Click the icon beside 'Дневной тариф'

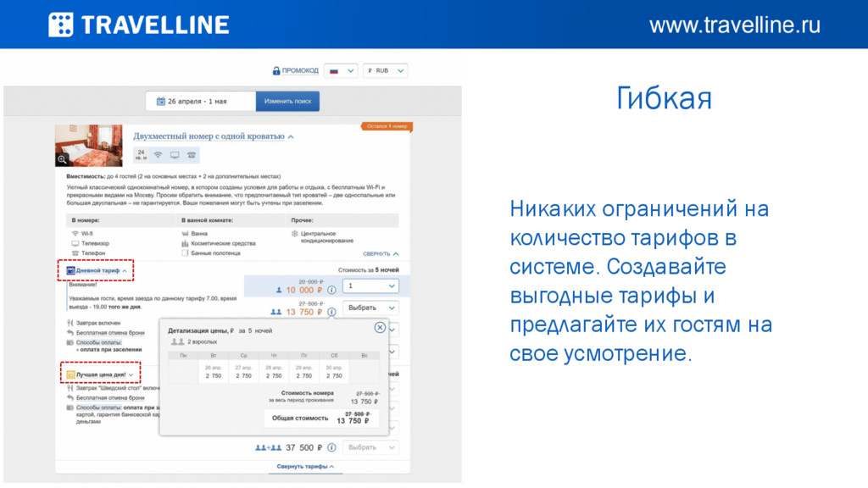pyautogui.click(x=71, y=270)
